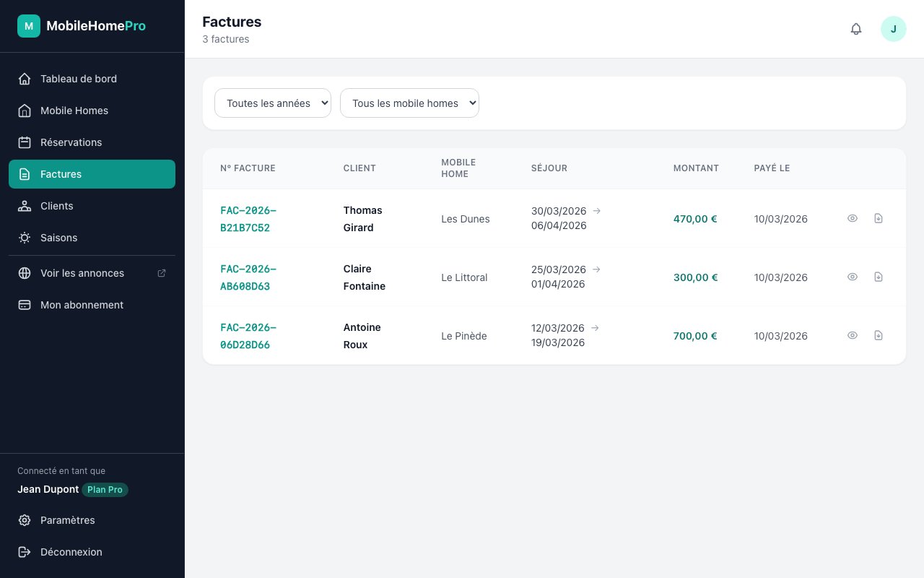The width and height of the screenshot is (924, 578).
Task: Click the notification bell icon
Action: point(856,29)
